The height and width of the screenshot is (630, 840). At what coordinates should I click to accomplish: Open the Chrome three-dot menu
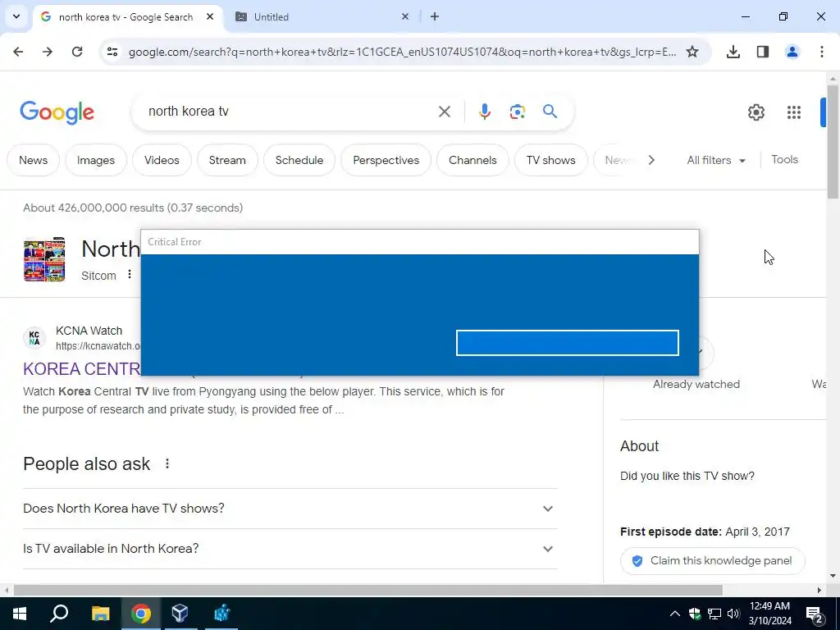pos(822,52)
